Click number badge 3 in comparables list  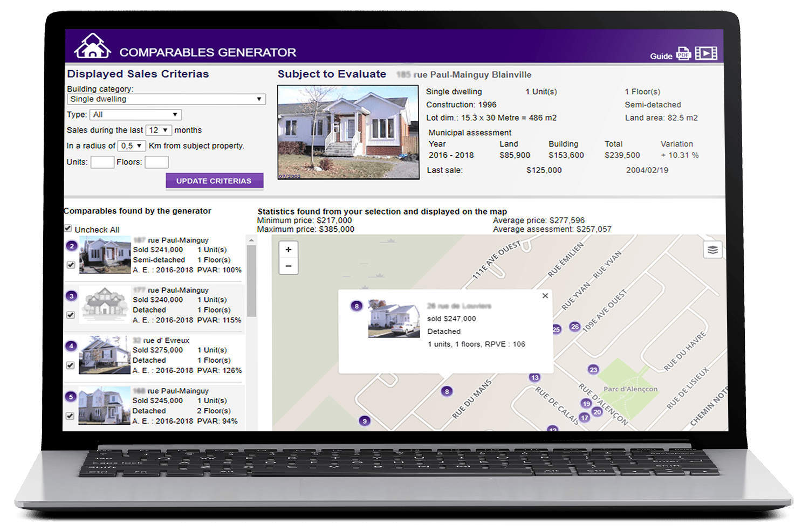pos(71,296)
